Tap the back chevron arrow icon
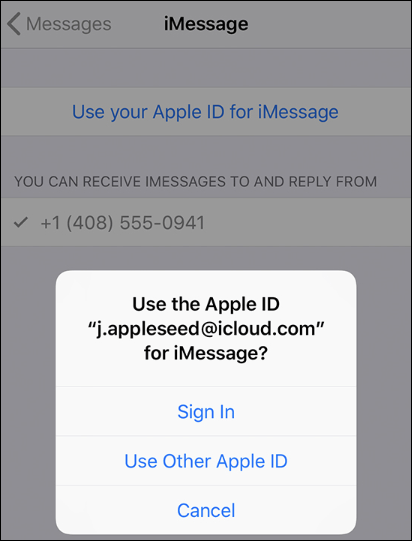 14,24
